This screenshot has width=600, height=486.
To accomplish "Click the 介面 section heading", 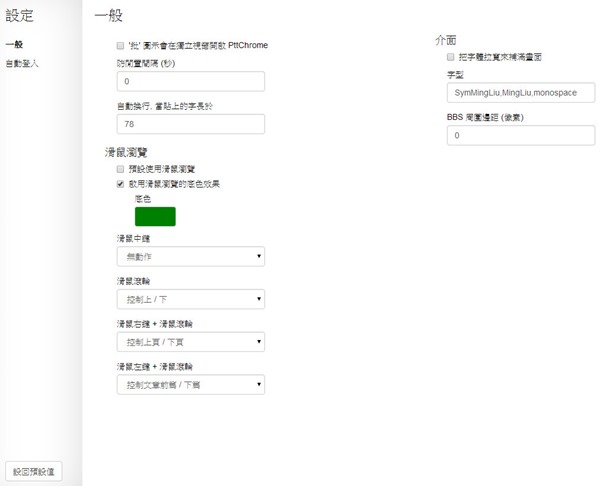I will pyautogui.click(x=446, y=40).
